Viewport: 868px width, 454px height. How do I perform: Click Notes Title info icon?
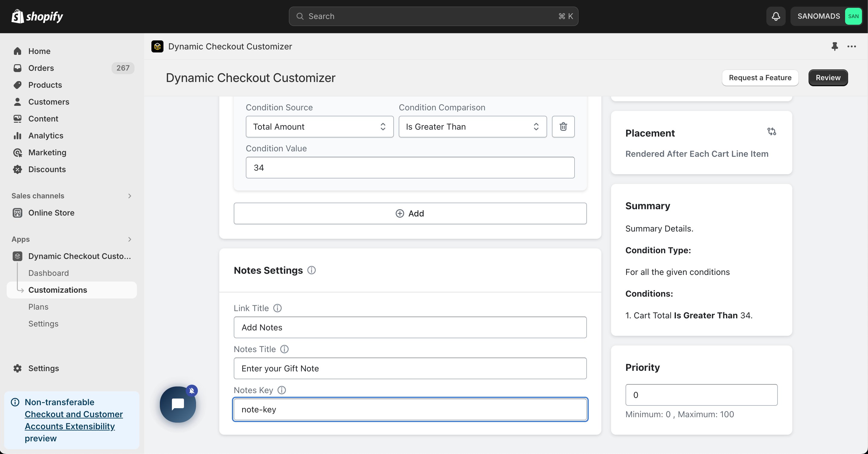[284, 349]
